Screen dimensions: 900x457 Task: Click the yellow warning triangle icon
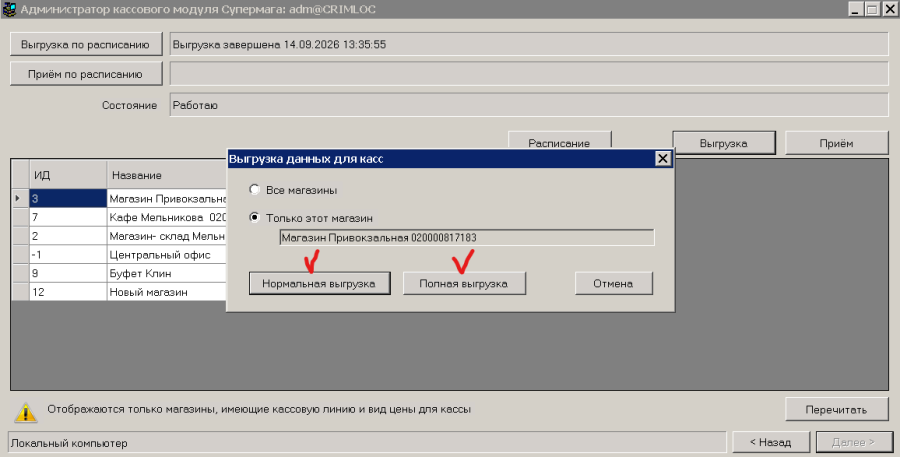click(x=26, y=412)
